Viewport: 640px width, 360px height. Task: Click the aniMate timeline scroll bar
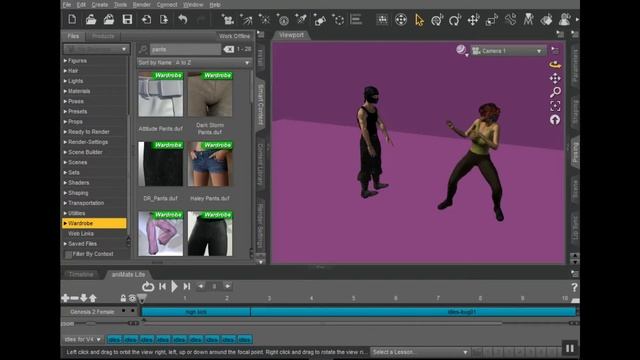(322, 323)
